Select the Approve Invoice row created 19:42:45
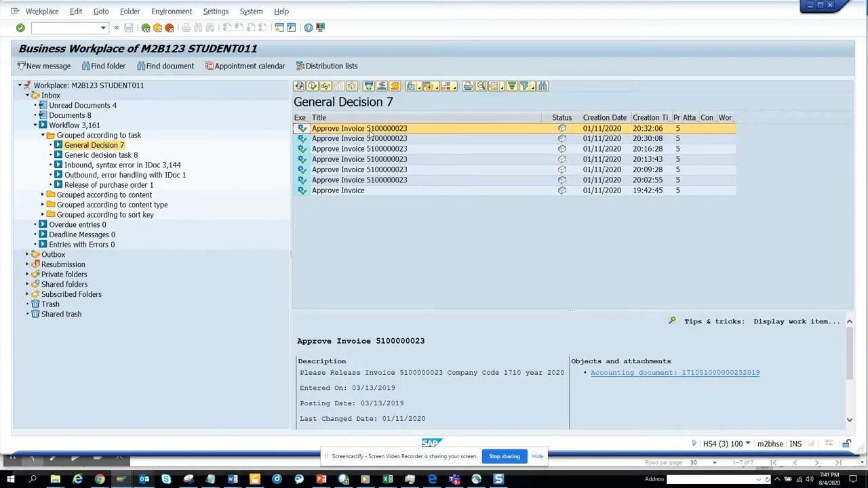The height and width of the screenshot is (488, 868). [514, 190]
